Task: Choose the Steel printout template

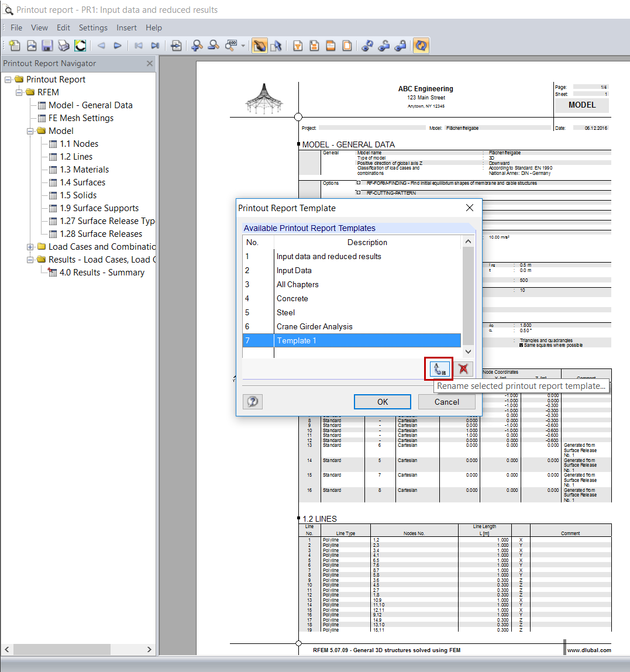Action: [x=285, y=312]
